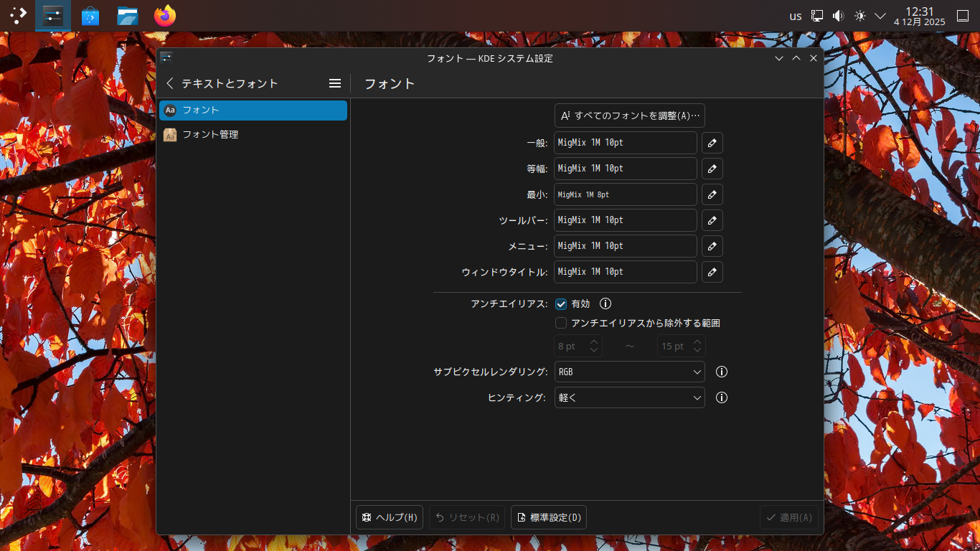Select フォント in the sidebar

(x=253, y=110)
